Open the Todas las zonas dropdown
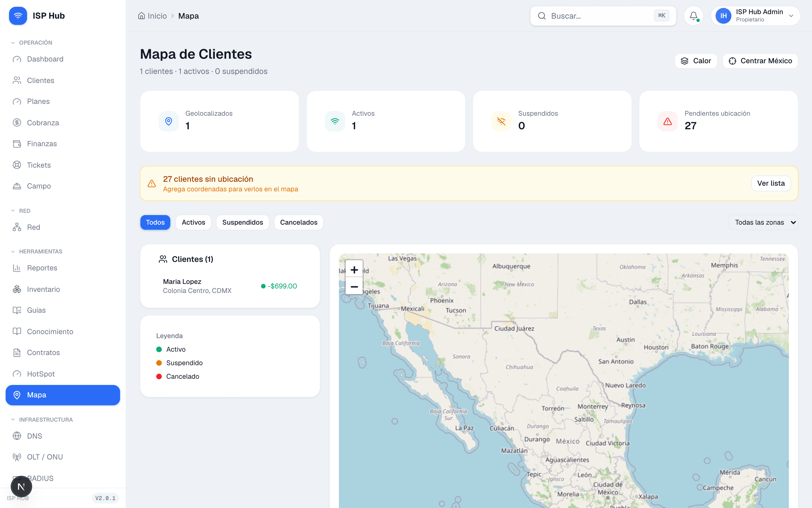The image size is (812, 508). [x=763, y=222]
